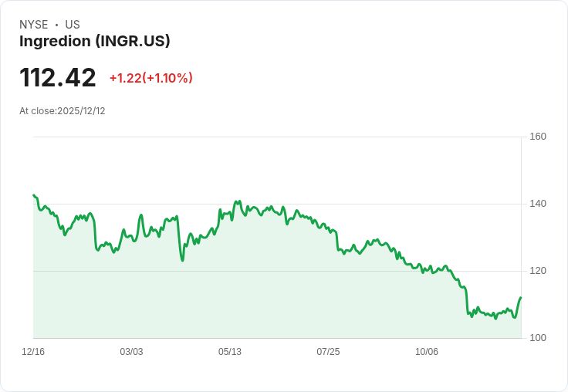Image resolution: width=568 pixels, height=392 pixels.
Task: Click the 112.42 closing price
Action: click(x=58, y=77)
